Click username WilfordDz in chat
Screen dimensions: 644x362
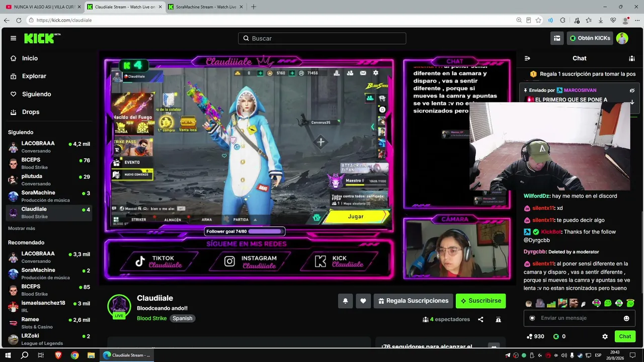coord(537,196)
